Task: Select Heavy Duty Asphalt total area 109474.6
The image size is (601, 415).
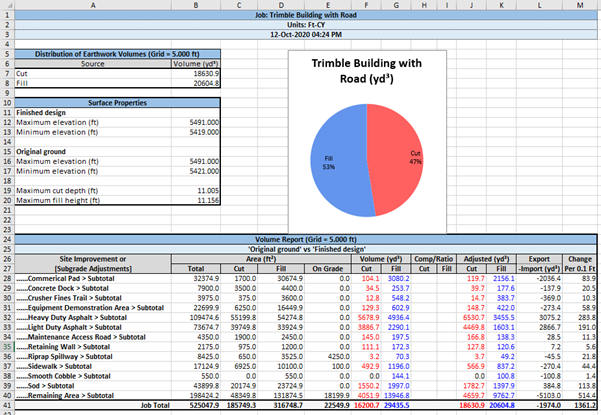Action: [x=196, y=318]
